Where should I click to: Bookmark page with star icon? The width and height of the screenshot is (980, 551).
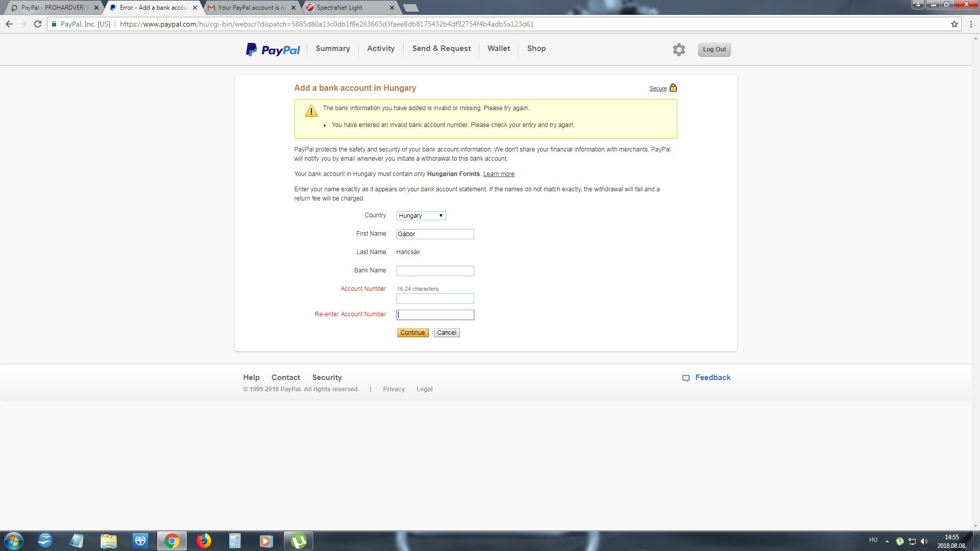pyautogui.click(x=954, y=24)
